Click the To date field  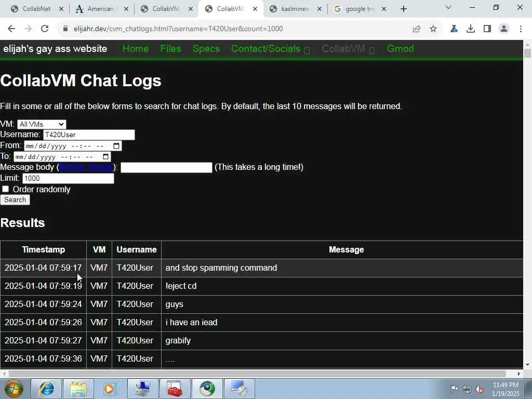62,156
